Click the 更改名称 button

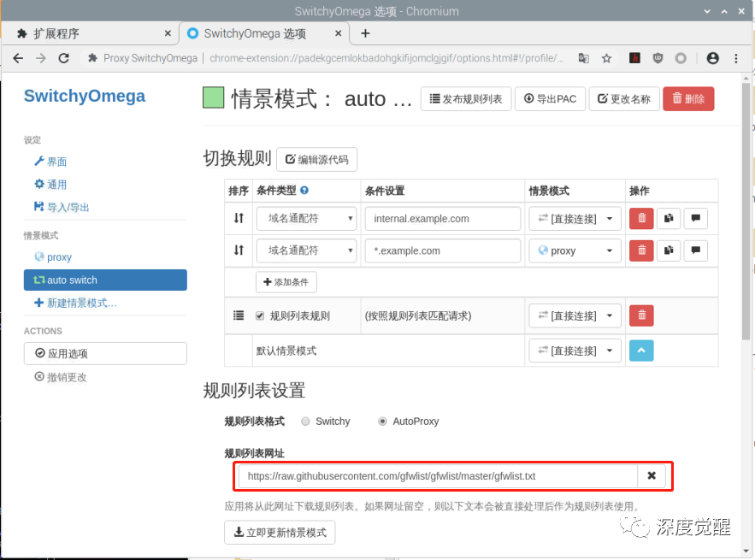[624, 98]
